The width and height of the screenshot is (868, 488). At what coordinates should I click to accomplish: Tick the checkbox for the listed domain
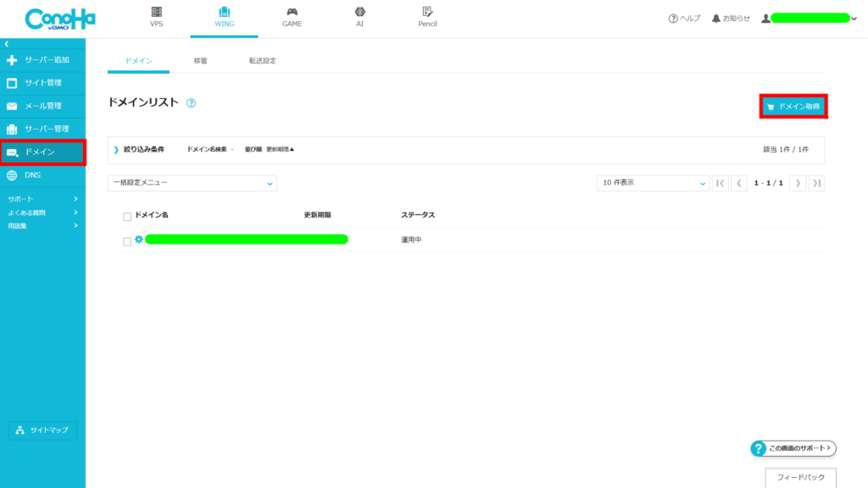[x=127, y=241]
